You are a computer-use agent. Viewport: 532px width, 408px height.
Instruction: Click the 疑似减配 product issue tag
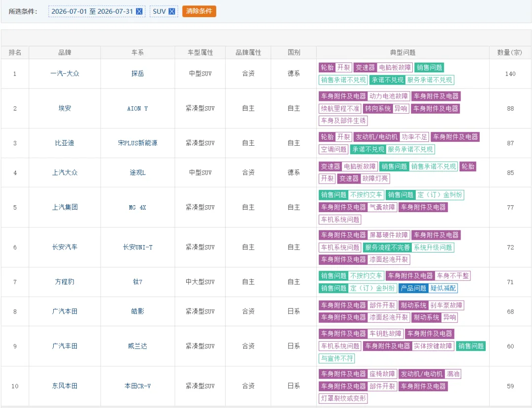coord(443,288)
